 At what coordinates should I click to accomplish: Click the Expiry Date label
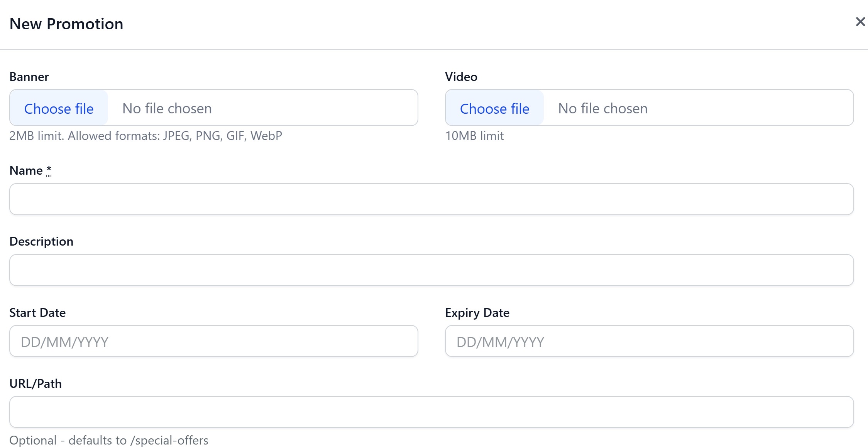tap(477, 313)
